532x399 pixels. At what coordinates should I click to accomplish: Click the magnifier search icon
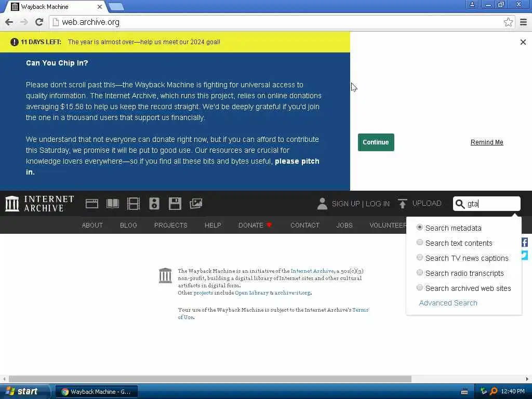coord(460,204)
